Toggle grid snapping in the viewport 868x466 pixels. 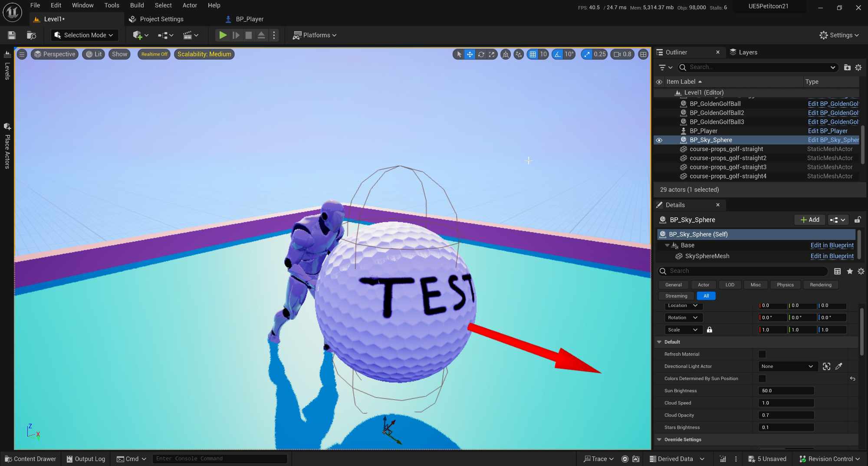point(533,54)
